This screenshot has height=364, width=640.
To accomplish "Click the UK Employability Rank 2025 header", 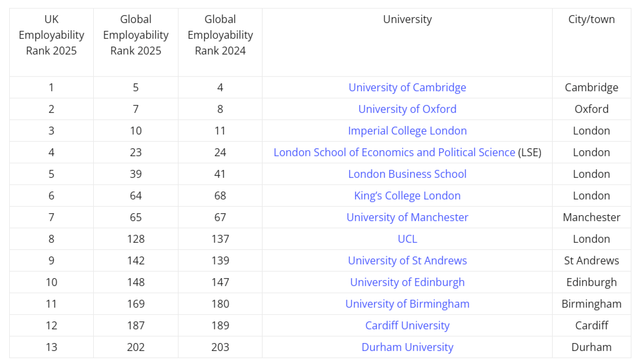I will click(51, 35).
